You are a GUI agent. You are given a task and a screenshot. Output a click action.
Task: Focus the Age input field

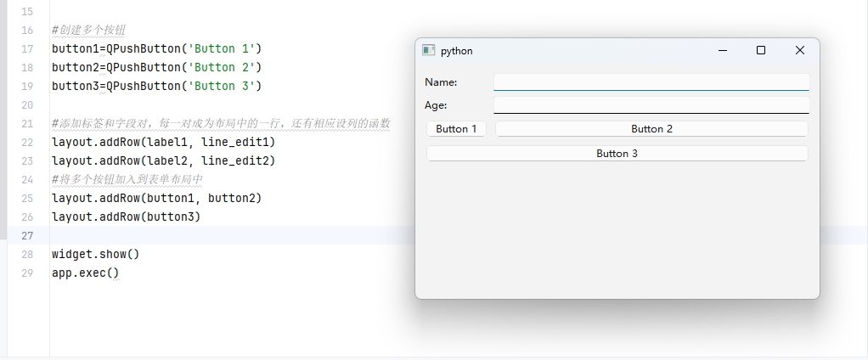pyautogui.click(x=651, y=105)
